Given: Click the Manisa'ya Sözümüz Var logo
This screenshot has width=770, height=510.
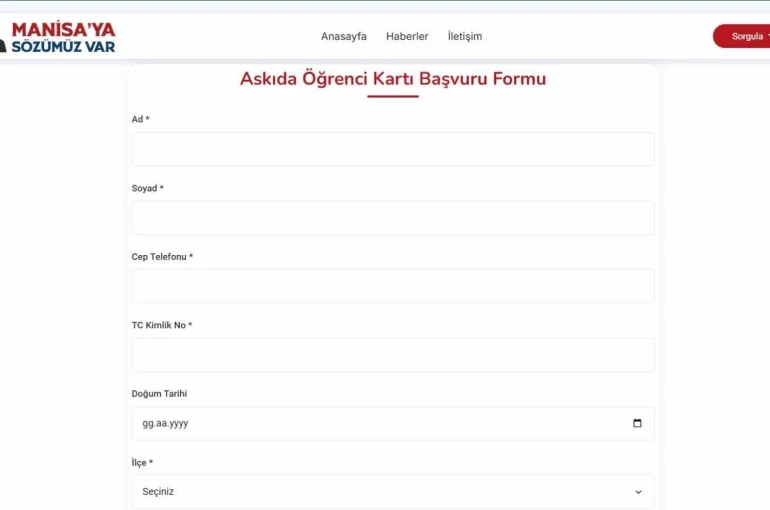Looking at the screenshot, I should (x=57, y=37).
